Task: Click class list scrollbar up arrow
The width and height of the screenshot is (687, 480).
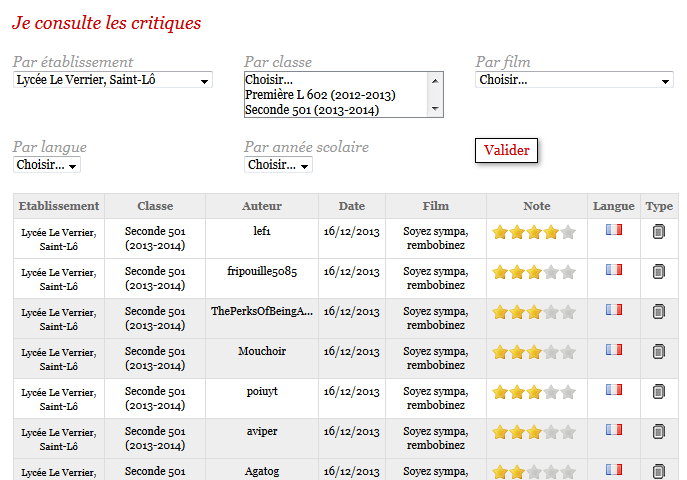Action: click(435, 81)
